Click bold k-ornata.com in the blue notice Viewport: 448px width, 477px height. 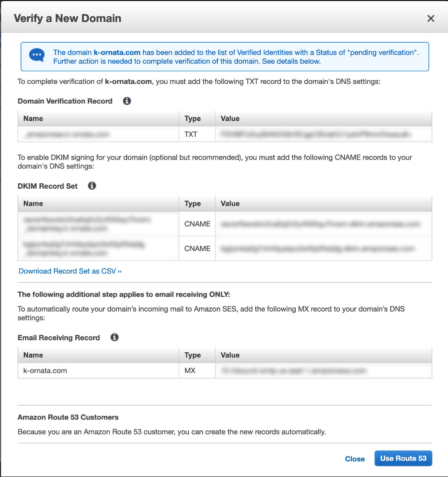pyautogui.click(x=117, y=52)
